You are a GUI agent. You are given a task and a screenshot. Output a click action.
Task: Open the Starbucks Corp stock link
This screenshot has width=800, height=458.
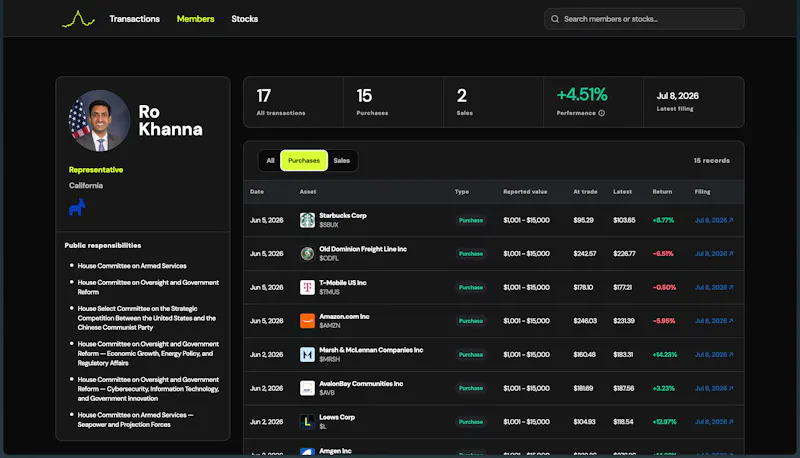pyautogui.click(x=343, y=216)
